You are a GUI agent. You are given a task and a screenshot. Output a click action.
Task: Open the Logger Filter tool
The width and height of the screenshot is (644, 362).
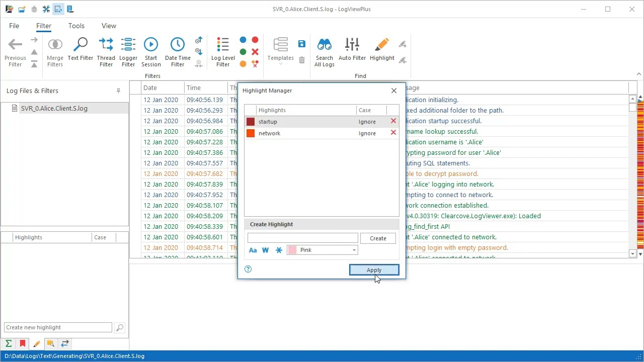pos(128,52)
